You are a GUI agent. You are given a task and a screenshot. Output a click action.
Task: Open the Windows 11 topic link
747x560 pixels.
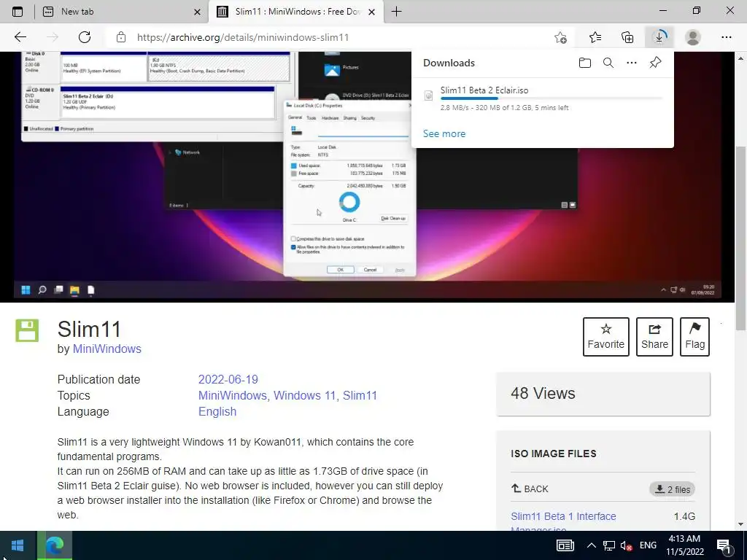304,396
